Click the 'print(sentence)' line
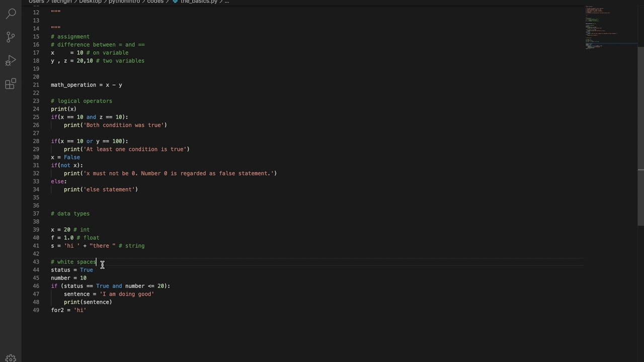The image size is (644, 362). tap(88, 302)
